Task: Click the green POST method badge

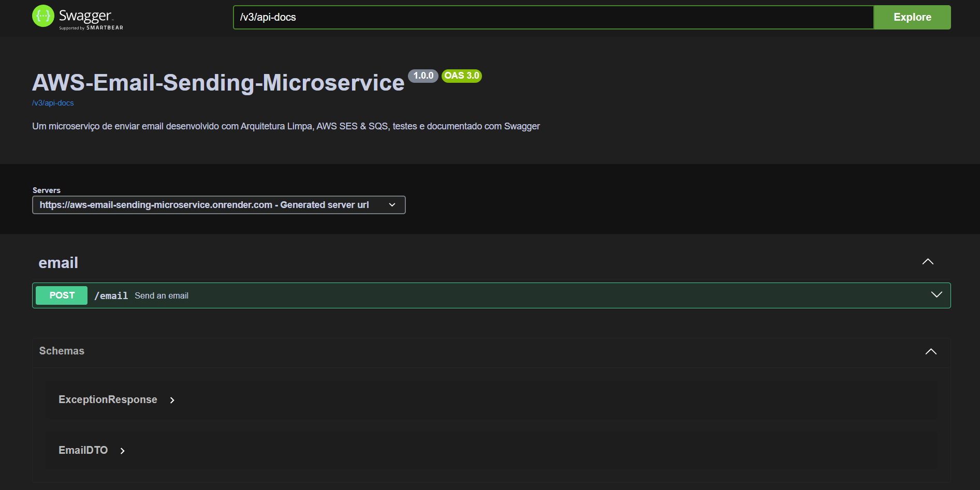Action: [x=62, y=295]
